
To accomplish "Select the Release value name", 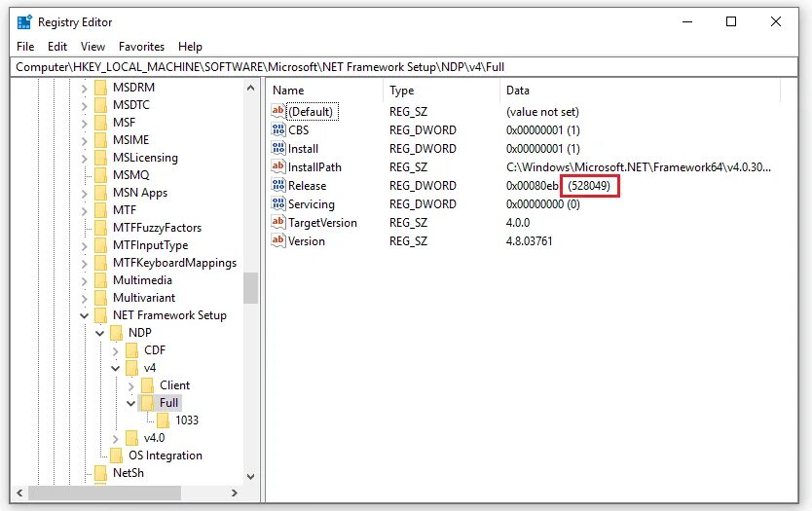I will click(x=307, y=185).
